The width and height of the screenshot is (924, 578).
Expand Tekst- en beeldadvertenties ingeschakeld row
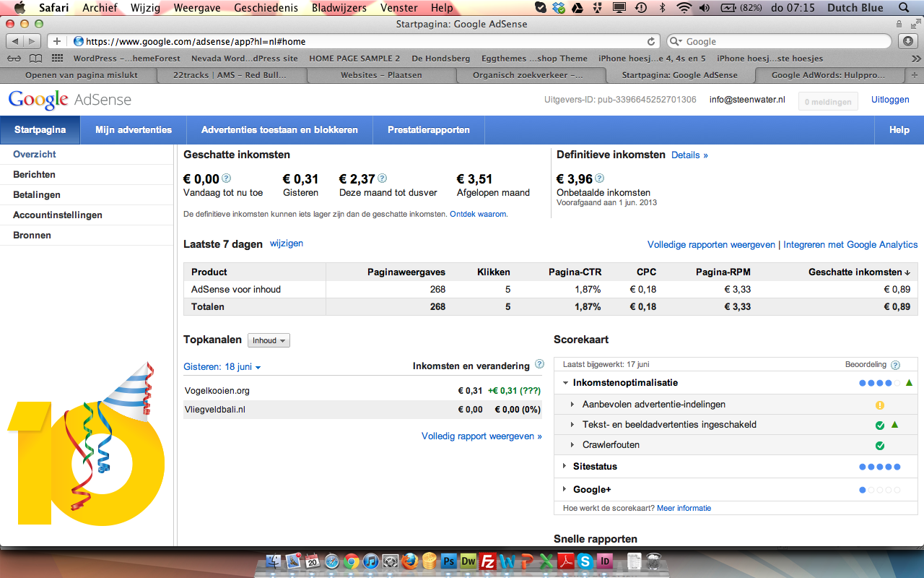(x=572, y=425)
